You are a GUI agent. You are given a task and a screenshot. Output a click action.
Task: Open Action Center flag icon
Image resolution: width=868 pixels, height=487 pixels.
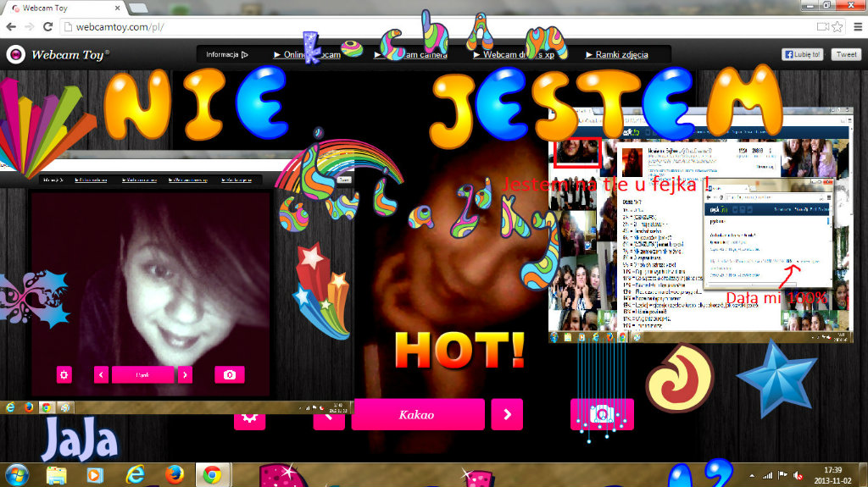point(782,475)
